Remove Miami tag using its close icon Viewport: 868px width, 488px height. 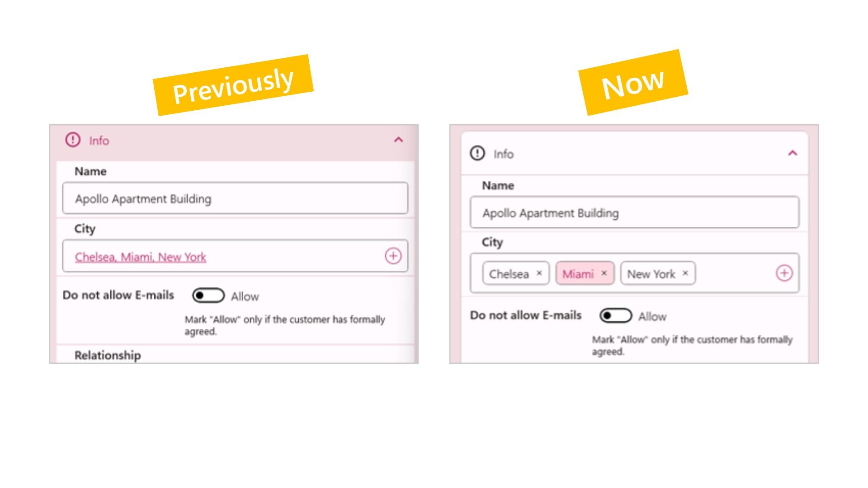coord(605,273)
